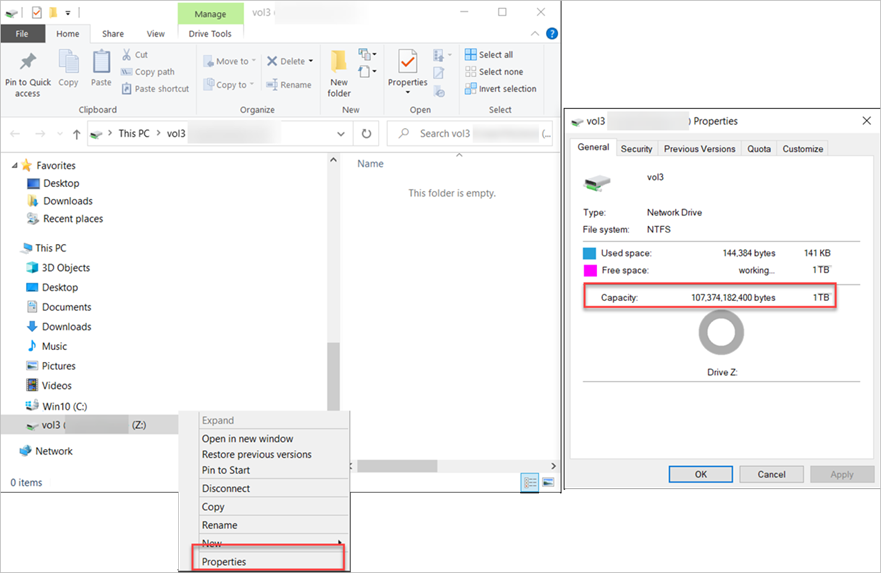881x573 pixels.
Task: Click the blue Help question mark icon
Action: (x=552, y=34)
